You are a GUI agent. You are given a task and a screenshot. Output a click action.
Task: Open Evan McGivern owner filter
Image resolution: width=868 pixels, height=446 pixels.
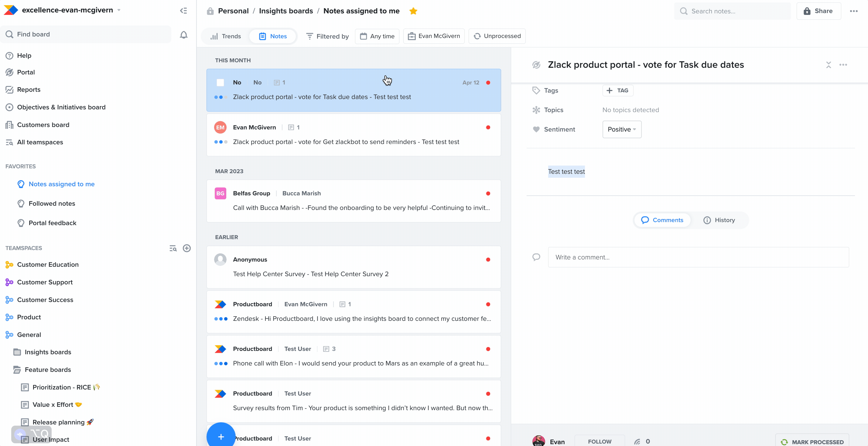[x=434, y=36]
